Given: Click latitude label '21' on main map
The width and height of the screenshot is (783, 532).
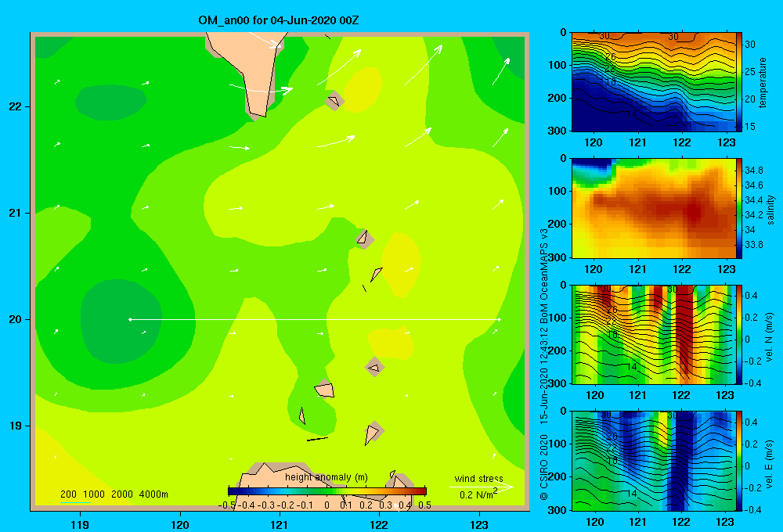Looking at the screenshot, I should point(16,213).
